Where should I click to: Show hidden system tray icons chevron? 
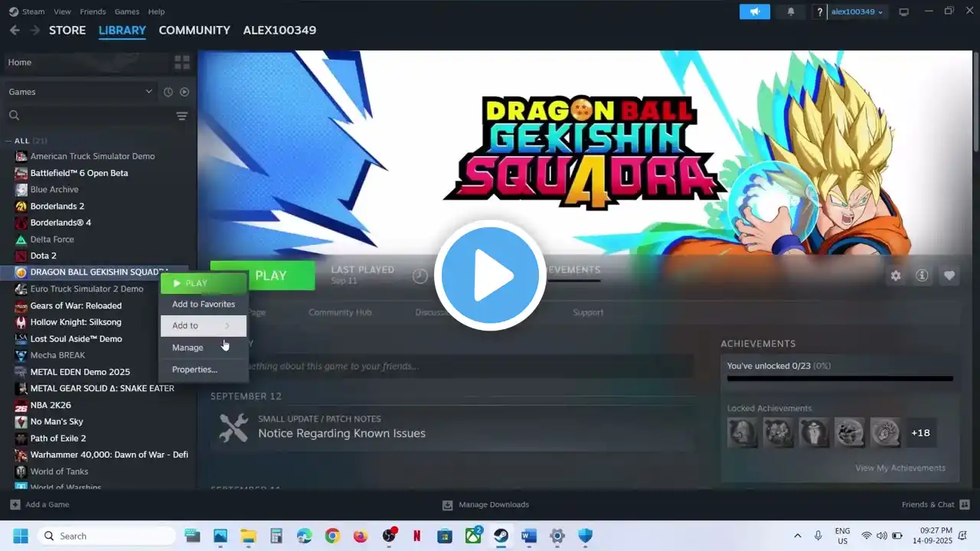(797, 536)
